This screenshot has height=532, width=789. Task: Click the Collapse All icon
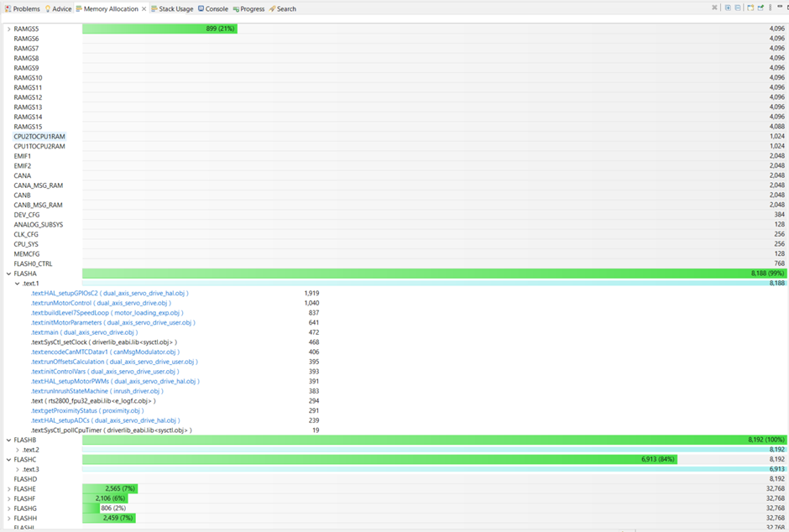pyautogui.click(x=738, y=8)
